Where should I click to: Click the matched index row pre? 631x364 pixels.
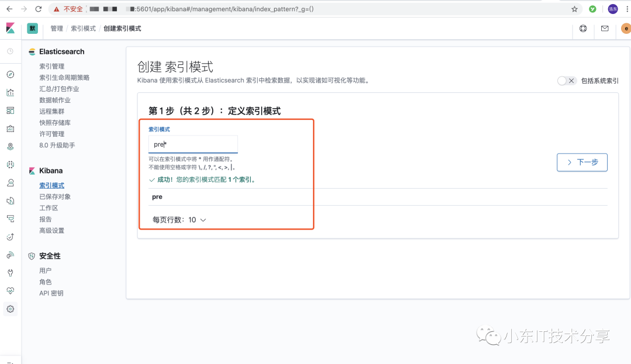pos(377,197)
